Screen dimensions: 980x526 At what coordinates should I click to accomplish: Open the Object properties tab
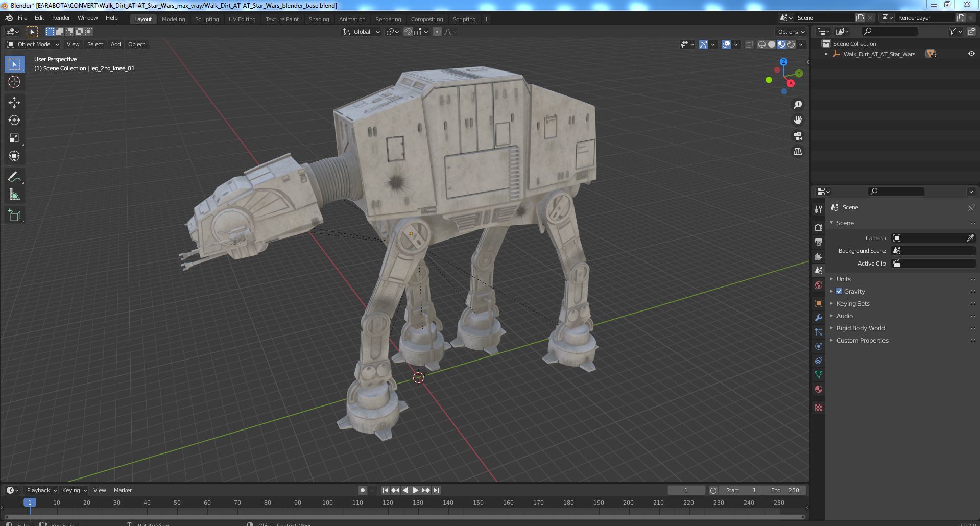819,303
